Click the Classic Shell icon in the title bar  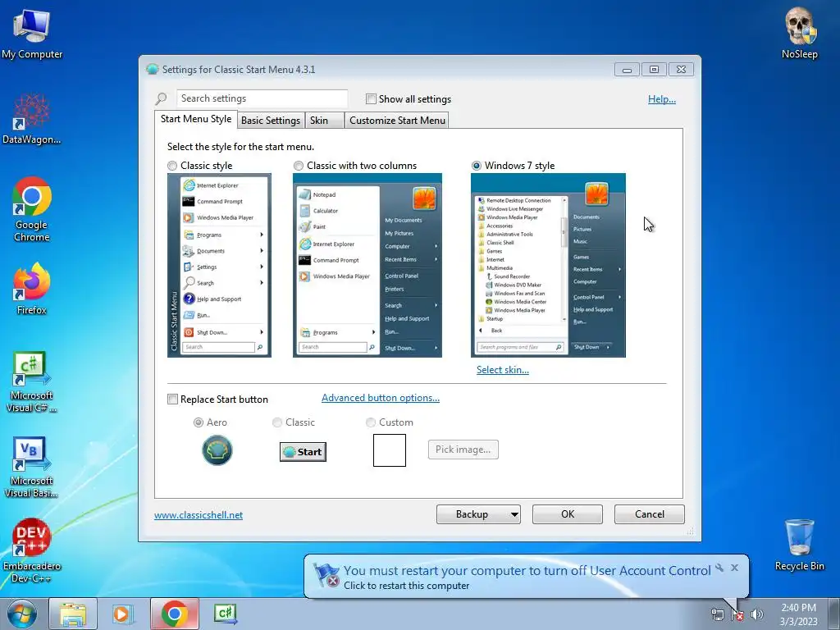coord(153,70)
